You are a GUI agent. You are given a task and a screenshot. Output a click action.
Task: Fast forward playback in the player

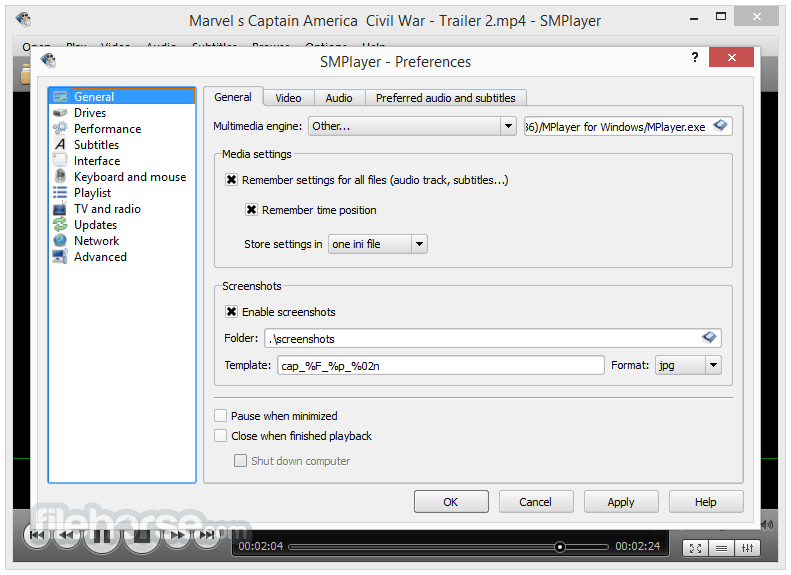point(177,535)
